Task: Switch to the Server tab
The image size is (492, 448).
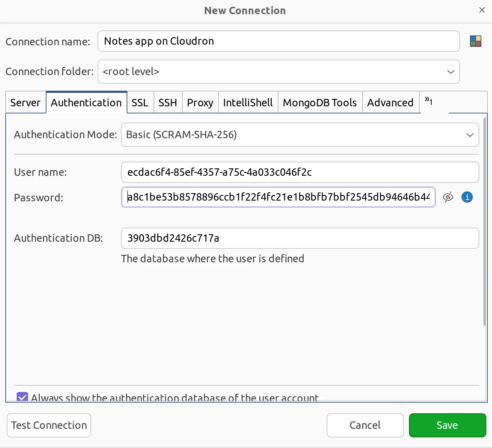Action: click(25, 102)
